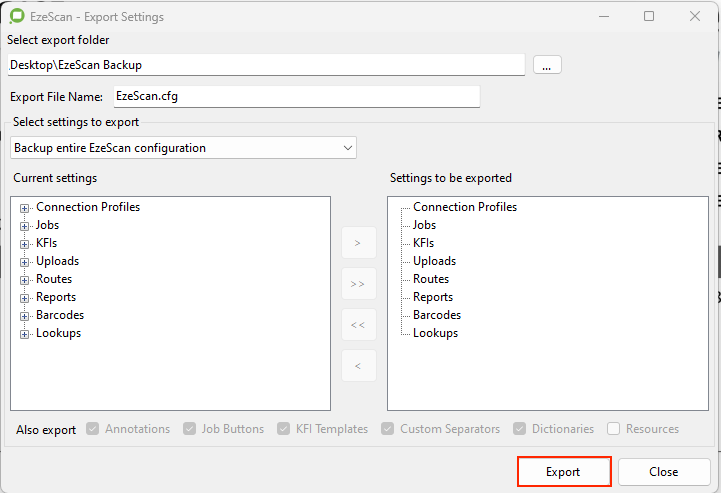Select Routes in Settings to be exported
This screenshot has height=493, width=721.
[431, 279]
